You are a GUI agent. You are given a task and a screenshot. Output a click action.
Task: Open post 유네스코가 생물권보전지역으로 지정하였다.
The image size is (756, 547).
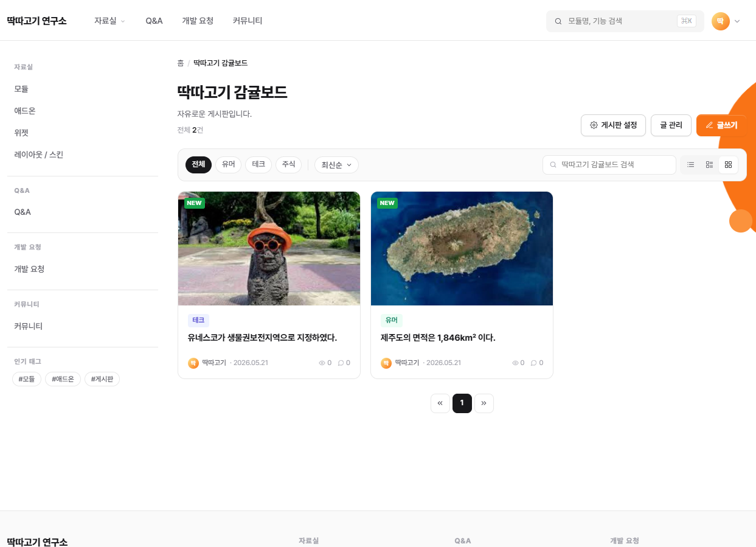(x=262, y=338)
